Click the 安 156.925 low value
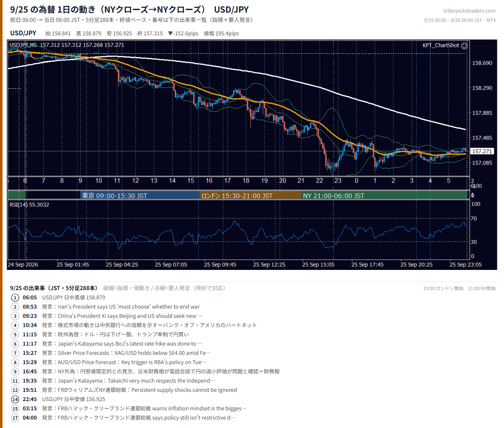This screenshot has width=504, height=428. pos(119,34)
